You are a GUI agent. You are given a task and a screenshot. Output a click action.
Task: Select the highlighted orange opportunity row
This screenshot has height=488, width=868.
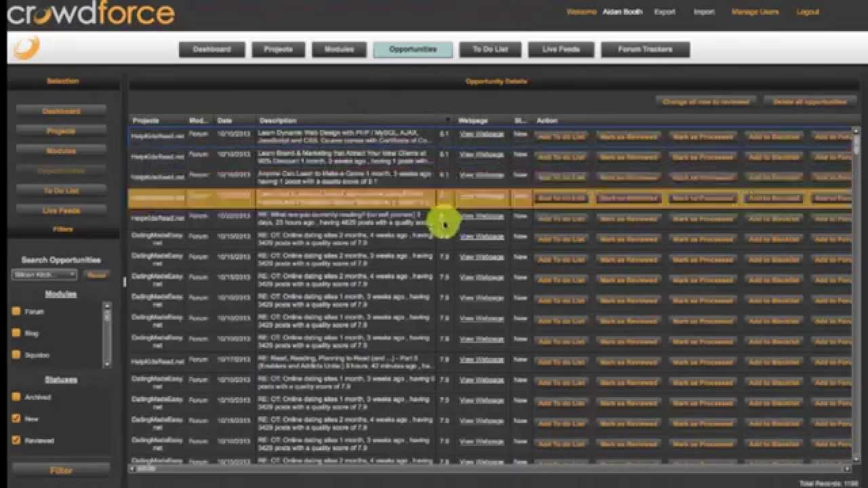(x=490, y=198)
